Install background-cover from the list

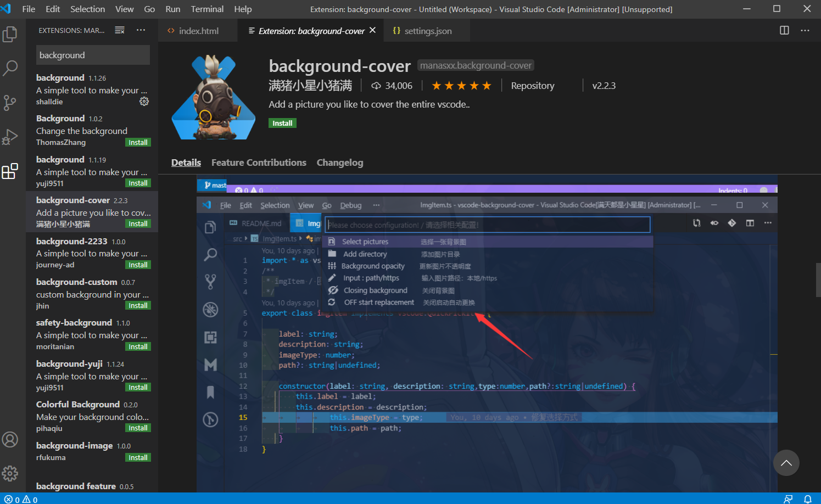pyautogui.click(x=138, y=223)
